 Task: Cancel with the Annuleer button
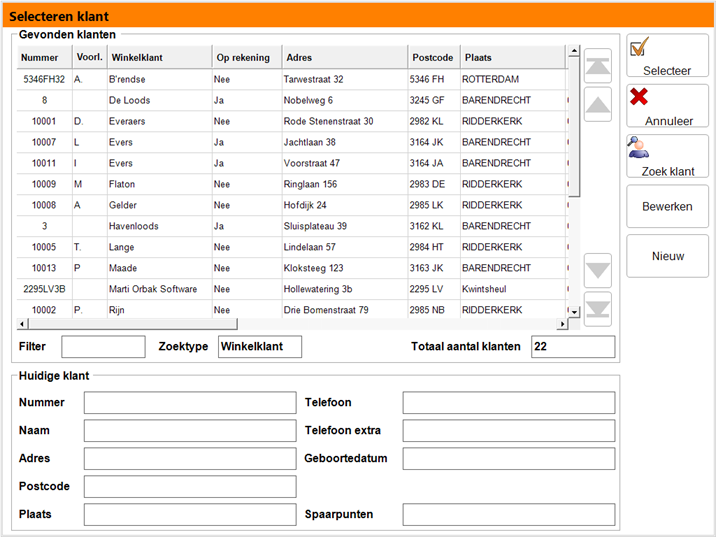[x=667, y=106]
